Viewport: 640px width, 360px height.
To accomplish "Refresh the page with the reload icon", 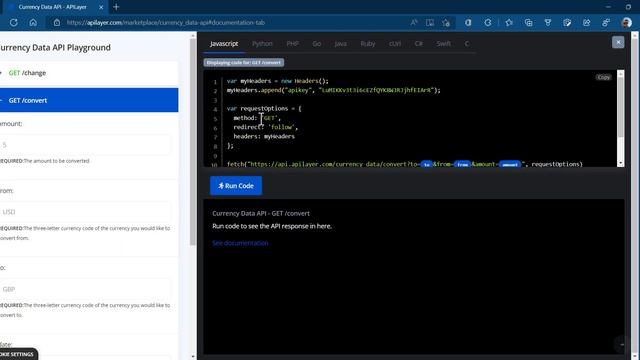I will click(13, 22).
